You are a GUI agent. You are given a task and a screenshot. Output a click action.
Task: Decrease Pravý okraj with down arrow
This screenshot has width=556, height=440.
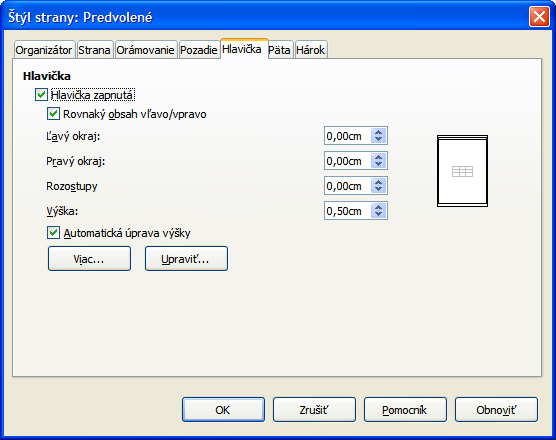click(379, 165)
